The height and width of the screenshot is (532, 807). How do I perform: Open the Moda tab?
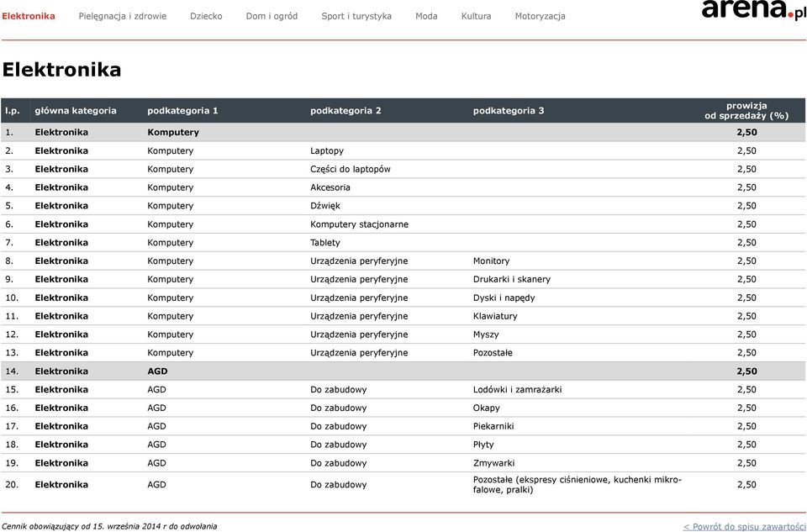pos(426,16)
